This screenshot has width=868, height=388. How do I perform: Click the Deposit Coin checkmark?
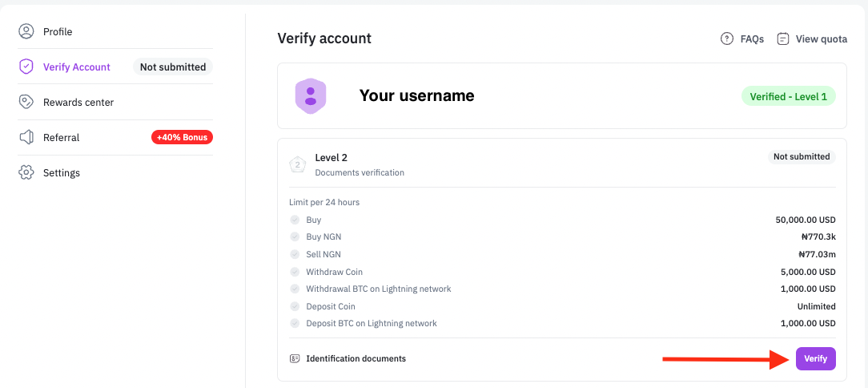point(295,306)
